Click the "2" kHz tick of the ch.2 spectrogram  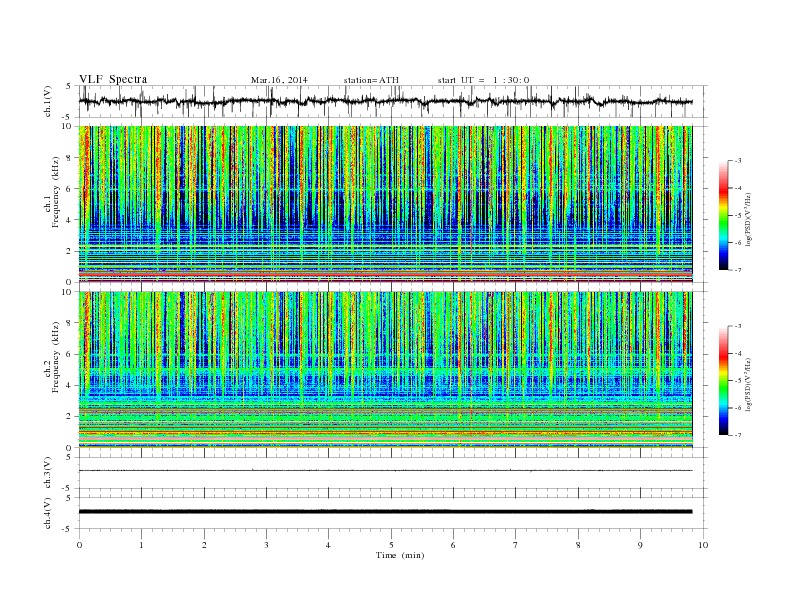coord(69,417)
